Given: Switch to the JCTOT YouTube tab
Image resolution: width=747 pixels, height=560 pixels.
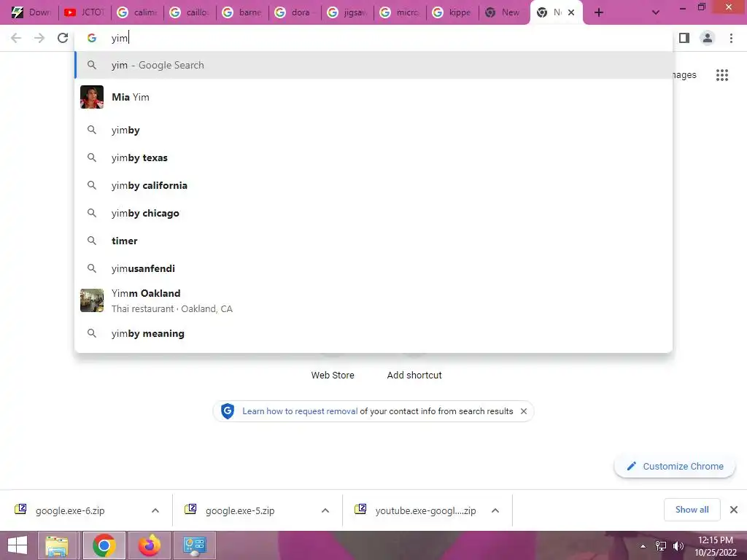Looking at the screenshot, I should coord(85,12).
